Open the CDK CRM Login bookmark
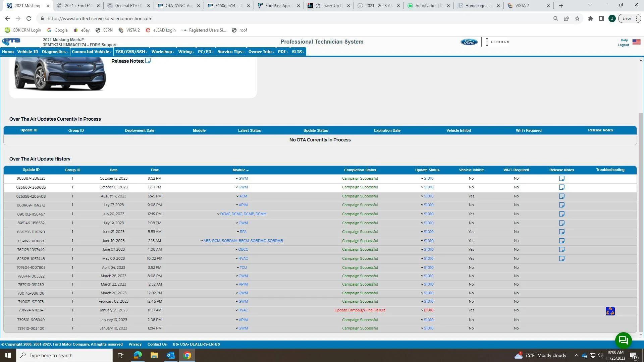The height and width of the screenshot is (362, 644). (x=23, y=30)
